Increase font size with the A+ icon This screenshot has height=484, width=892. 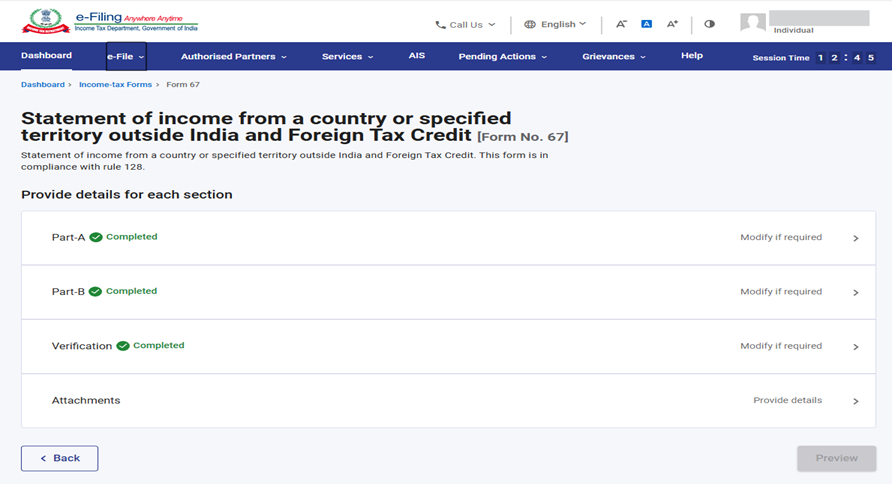pyautogui.click(x=673, y=24)
